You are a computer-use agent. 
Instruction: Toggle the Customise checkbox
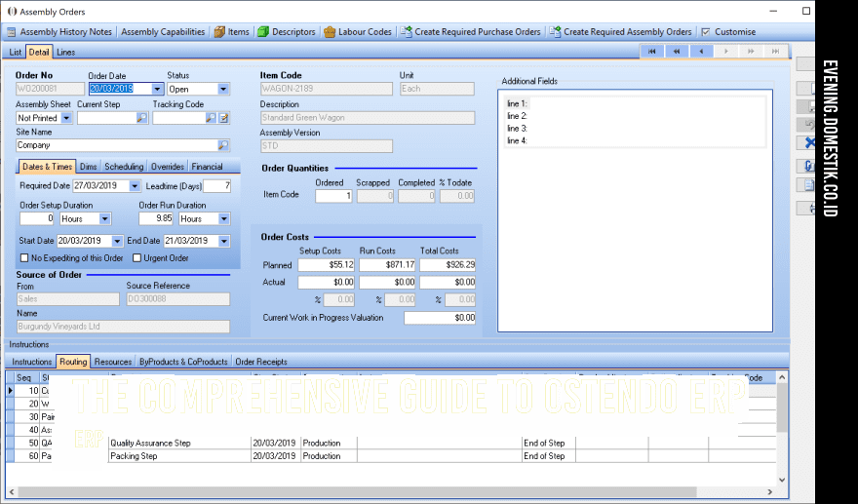[x=706, y=32]
